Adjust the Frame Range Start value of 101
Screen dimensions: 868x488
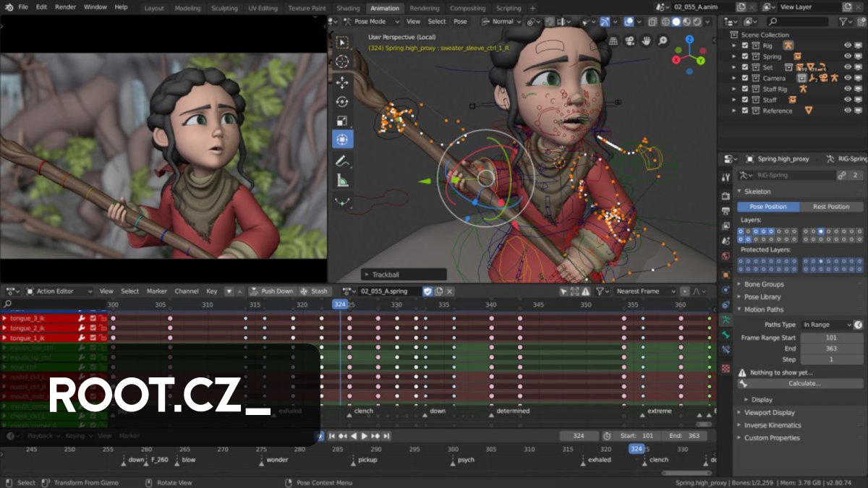(x=830, y=337)
